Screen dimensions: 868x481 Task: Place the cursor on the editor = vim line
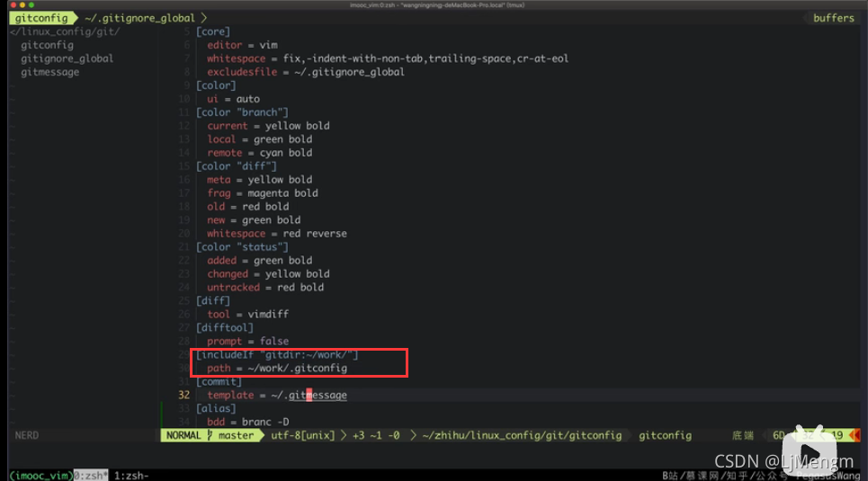point(243,45)
